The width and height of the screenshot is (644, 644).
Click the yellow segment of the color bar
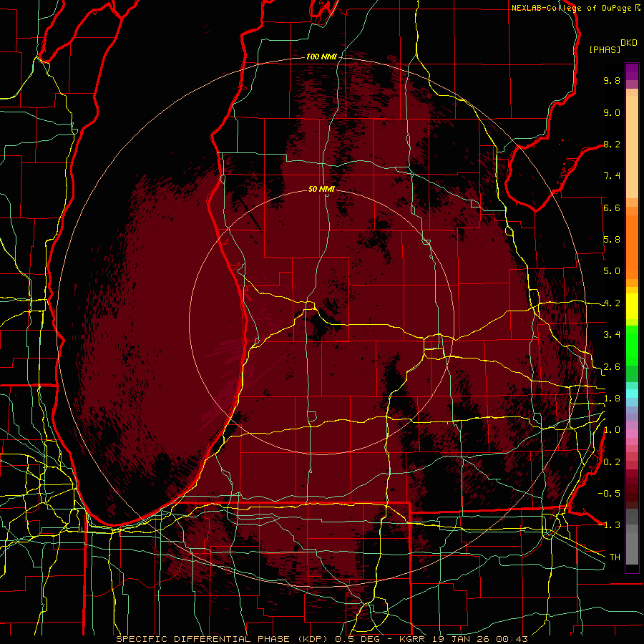point(632,306)
